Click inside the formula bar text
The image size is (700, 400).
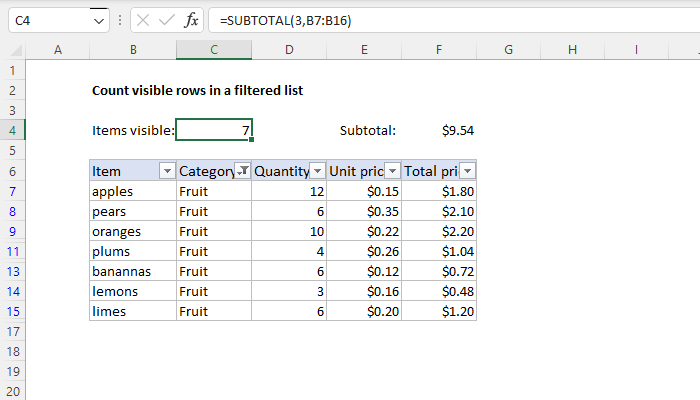(x=400, y=19)
